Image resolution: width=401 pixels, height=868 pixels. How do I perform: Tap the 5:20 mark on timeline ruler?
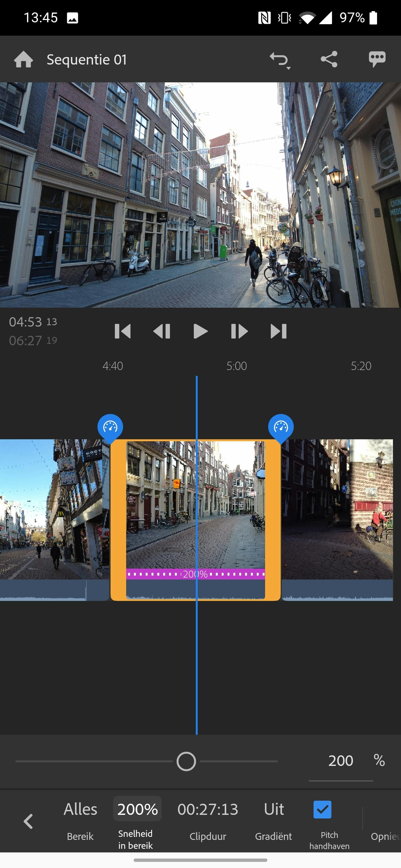pos(361,366)
